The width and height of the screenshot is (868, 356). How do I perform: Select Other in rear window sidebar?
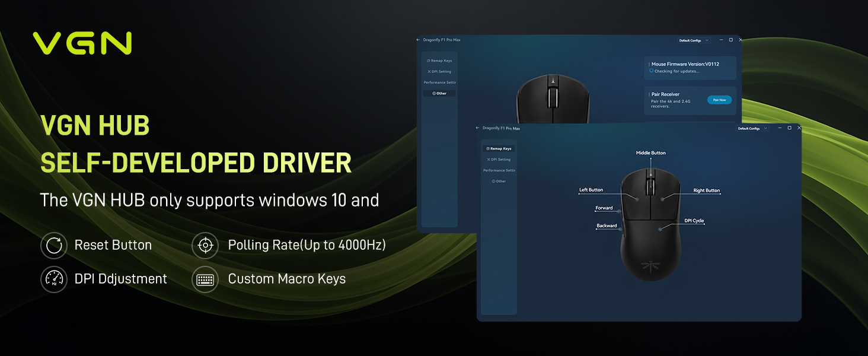point(439,93)
